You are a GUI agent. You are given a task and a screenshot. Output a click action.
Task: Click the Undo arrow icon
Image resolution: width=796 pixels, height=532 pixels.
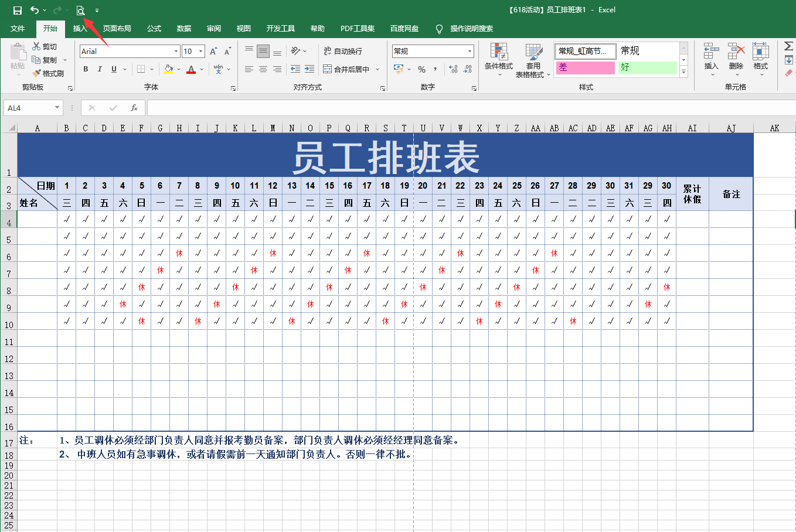35,10
